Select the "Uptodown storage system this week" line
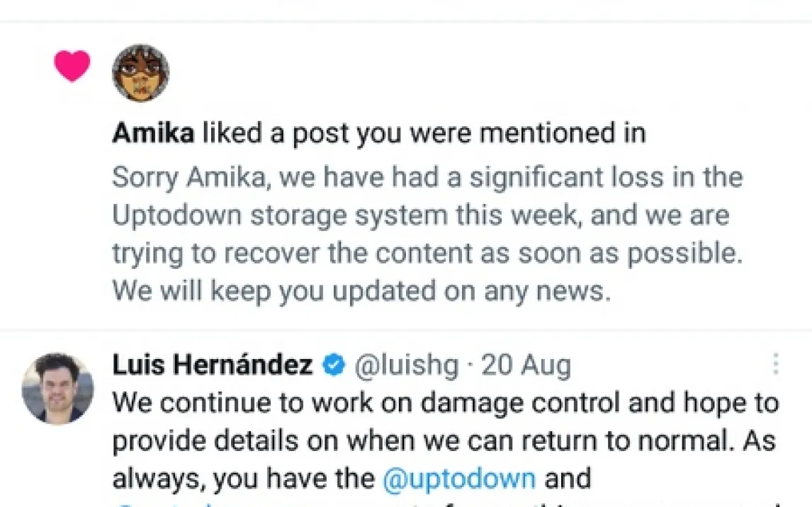The image size is (812, 507). [420, 215]
